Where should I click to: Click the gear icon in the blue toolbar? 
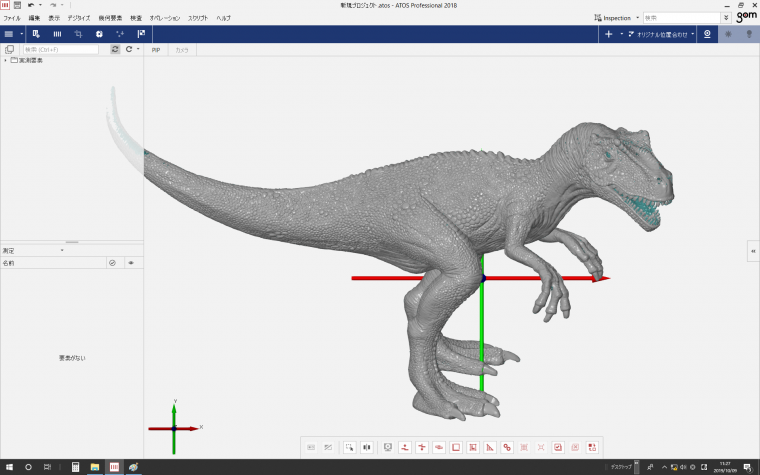tap(99, 34)
